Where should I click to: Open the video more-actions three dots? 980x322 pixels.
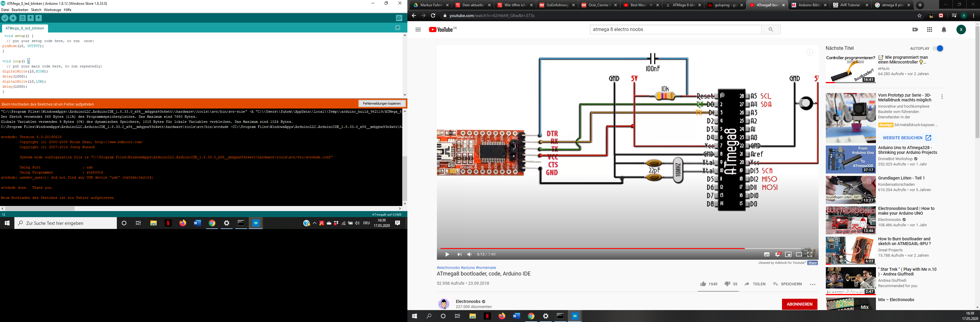(813, 284)
